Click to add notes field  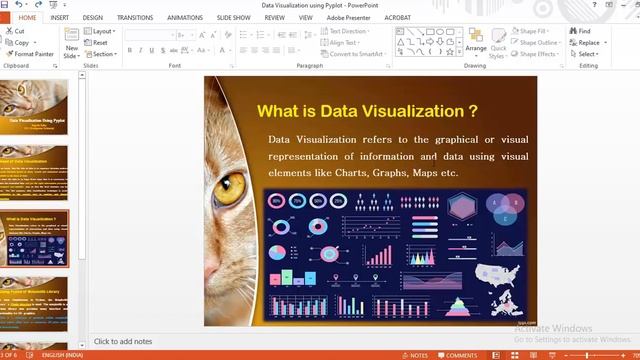click(x=122, y=341)
